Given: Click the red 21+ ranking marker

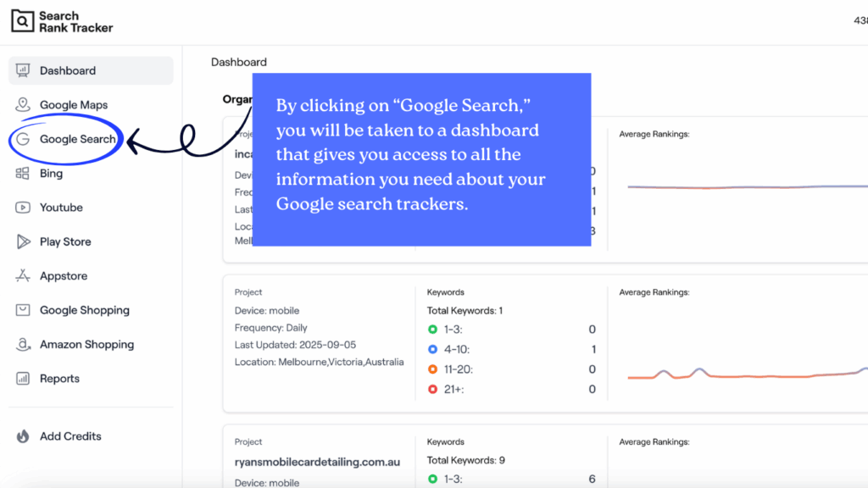Looking at the screenshot, I should click(433, 389).
